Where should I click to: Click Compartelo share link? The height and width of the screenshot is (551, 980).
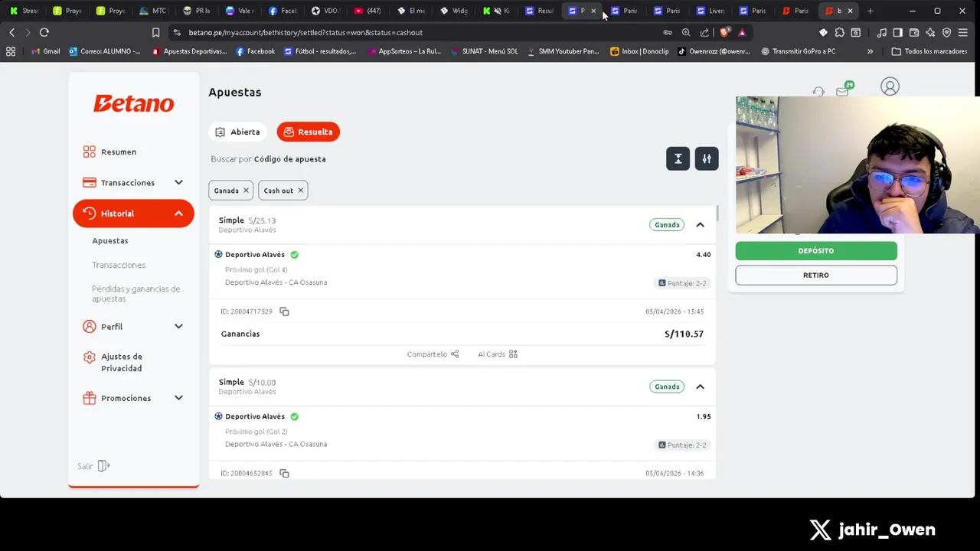coord(433,354)
